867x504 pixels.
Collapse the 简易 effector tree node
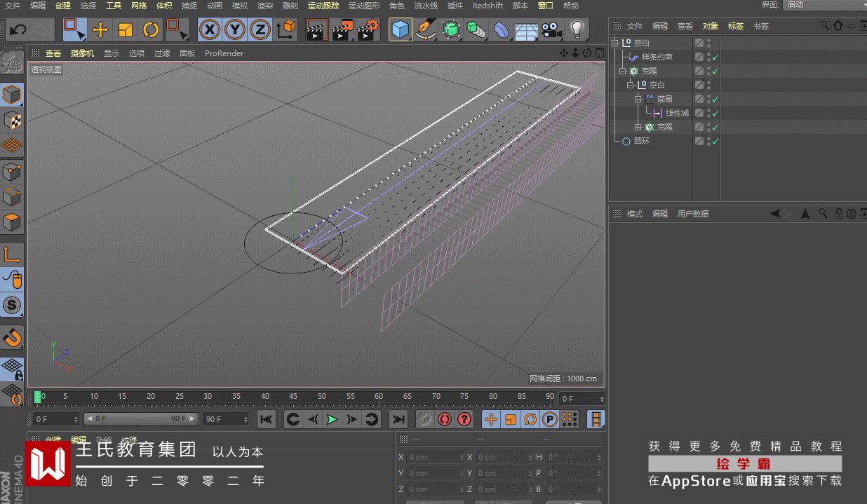coord(638,99)
